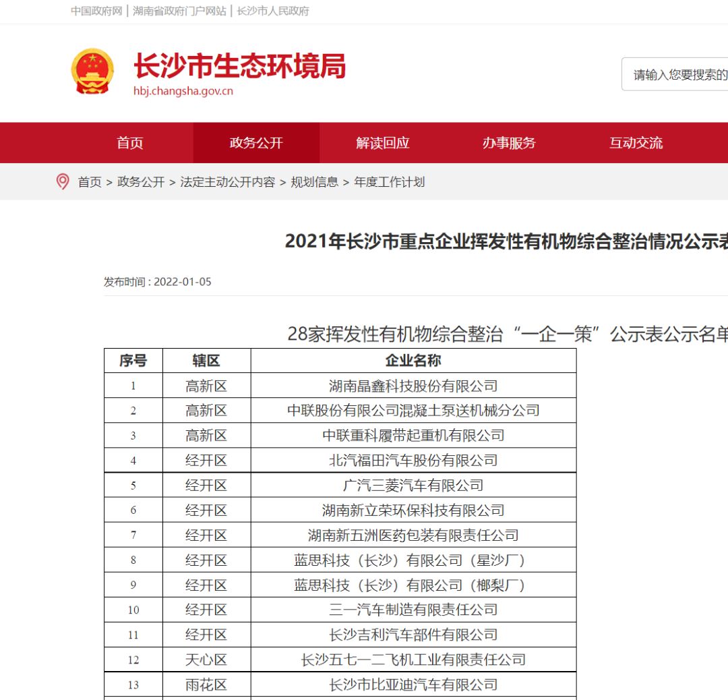Open the 解读回应 navigation tab
Image resolution: width=728 pixels, height=700 pixels.
[383, 142]
